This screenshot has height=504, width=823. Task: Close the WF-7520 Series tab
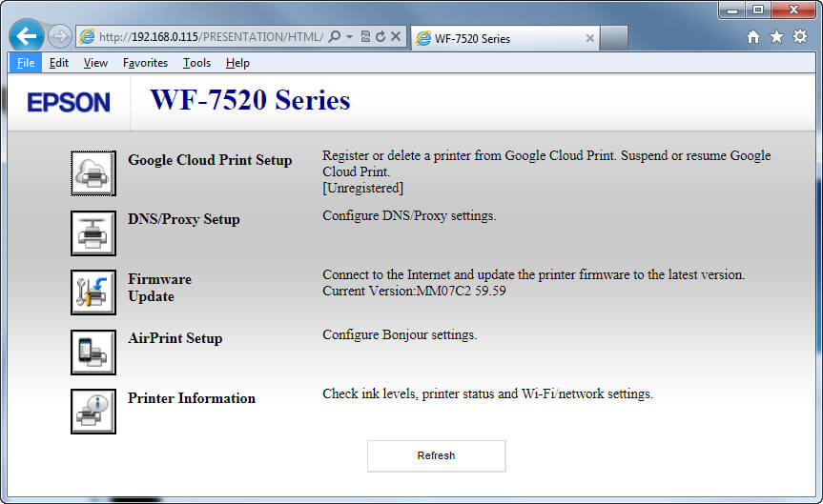click(x=590, y=38)
